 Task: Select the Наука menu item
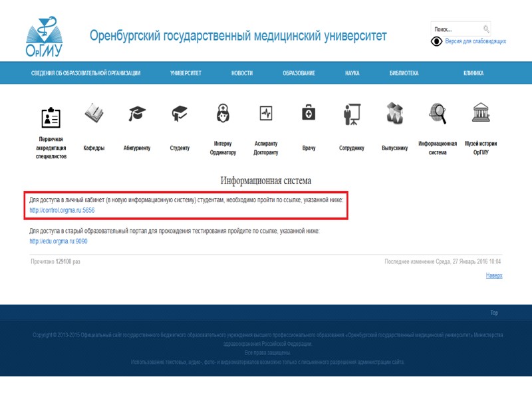coord(352,73)
